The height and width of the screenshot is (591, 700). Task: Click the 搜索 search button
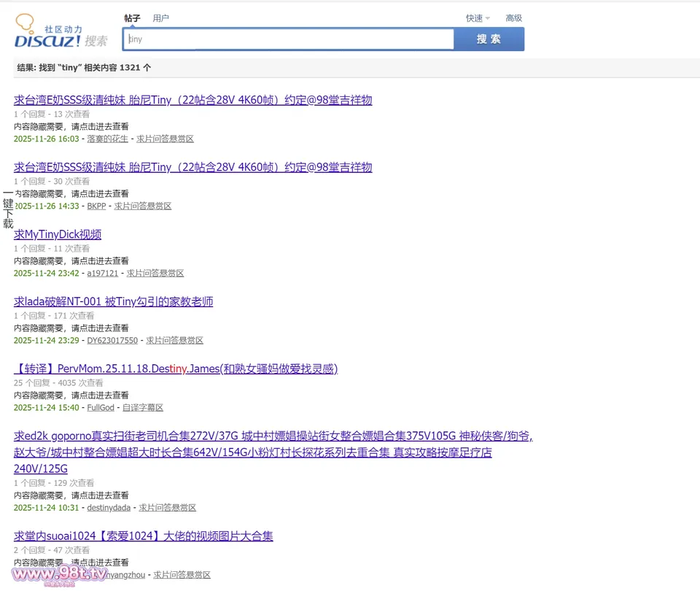(x=489, y=39)
